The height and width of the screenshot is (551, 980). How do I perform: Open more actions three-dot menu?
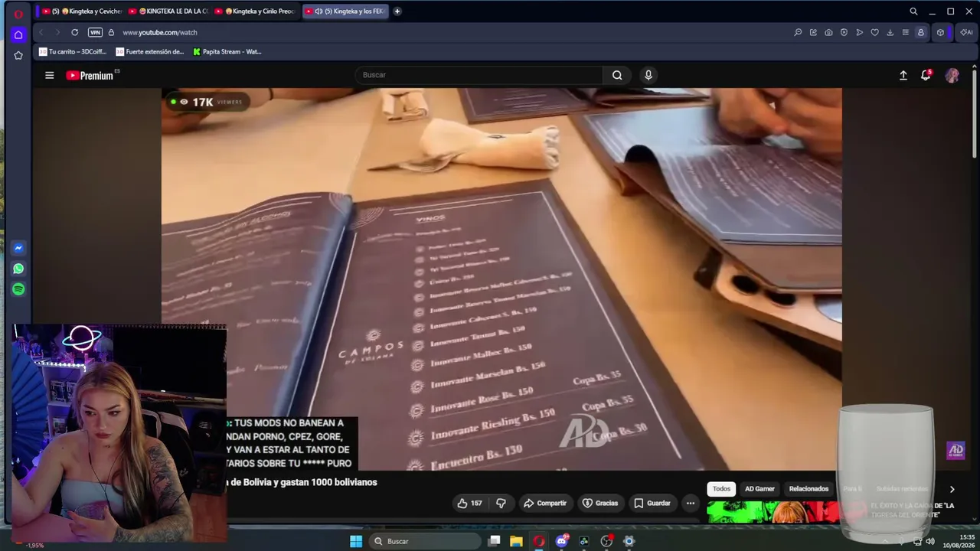click(691, 503)
